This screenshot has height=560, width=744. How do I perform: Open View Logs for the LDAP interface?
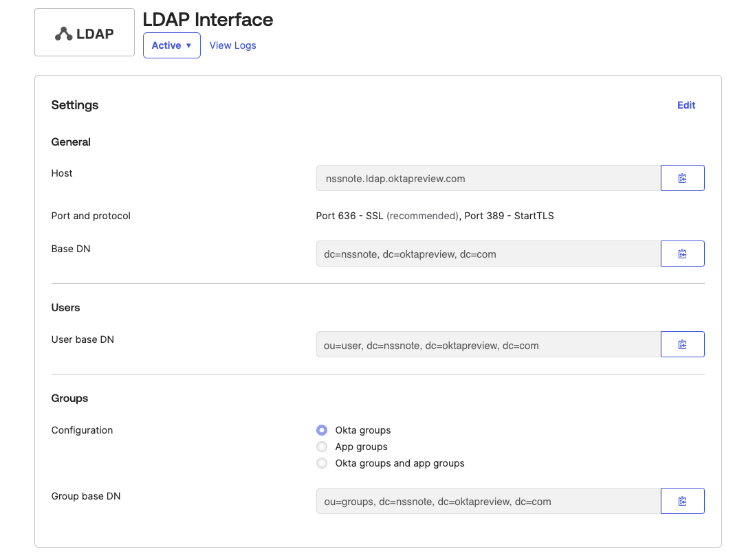232,45
